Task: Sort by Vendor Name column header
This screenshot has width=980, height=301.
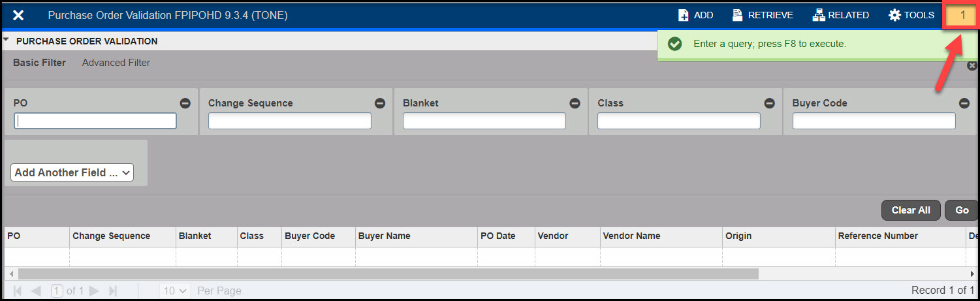Action: pos(661,236)
